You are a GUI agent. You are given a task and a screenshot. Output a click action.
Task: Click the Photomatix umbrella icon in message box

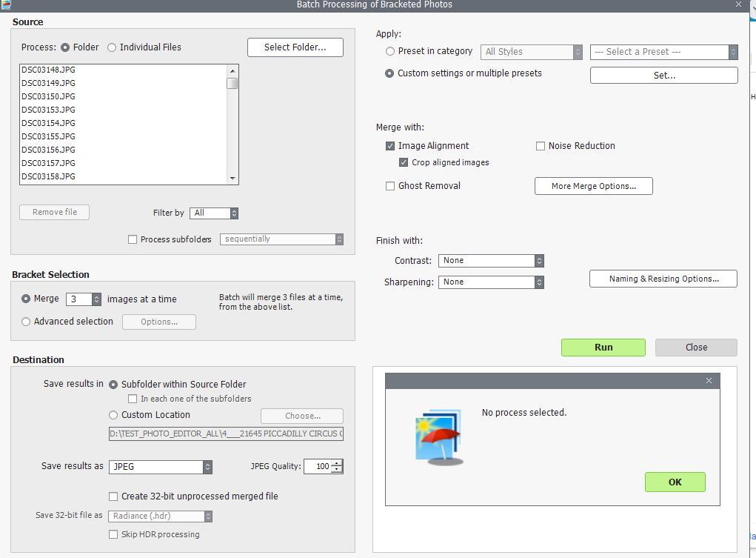coord(440,436)
